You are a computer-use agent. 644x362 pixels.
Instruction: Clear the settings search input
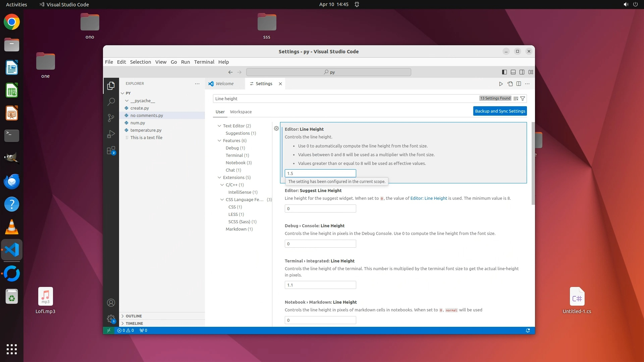click(516, 99)
